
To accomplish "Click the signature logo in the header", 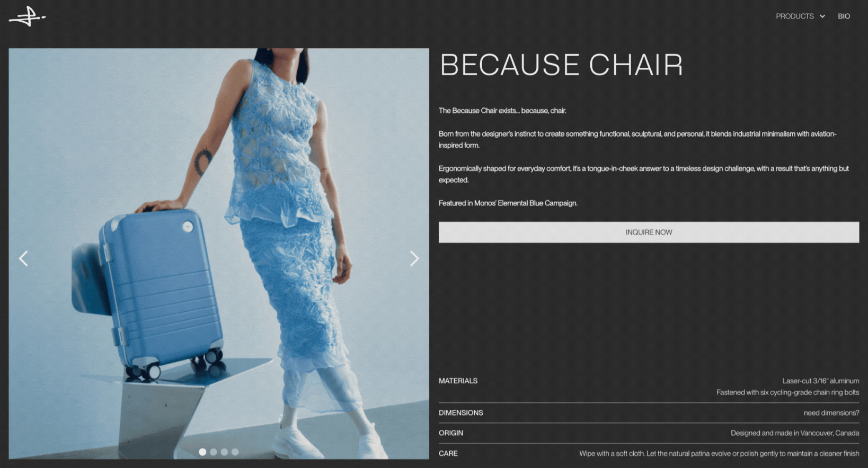I will click(x=28, y=16).
